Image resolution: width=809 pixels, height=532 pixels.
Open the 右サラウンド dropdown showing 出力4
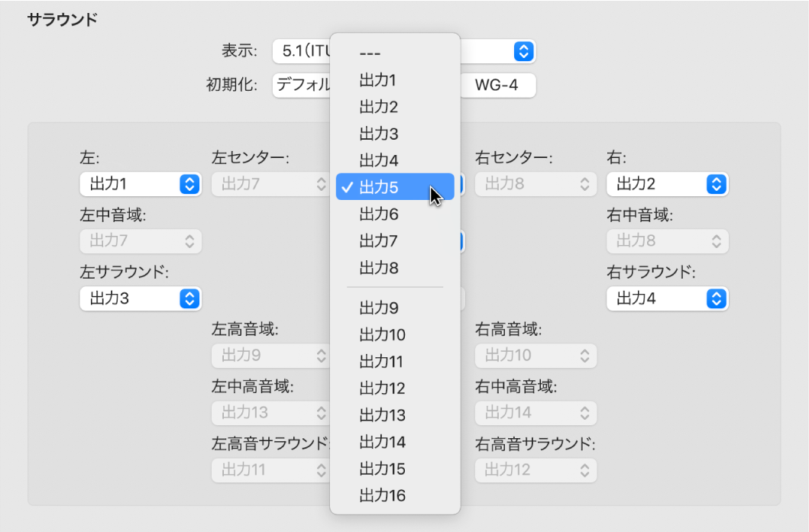click(668, 298)
